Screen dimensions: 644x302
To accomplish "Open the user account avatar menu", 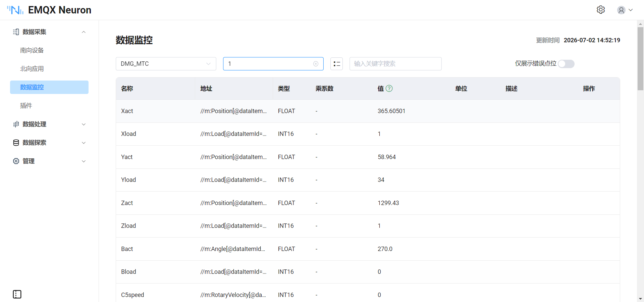I will tap(621, 10).
